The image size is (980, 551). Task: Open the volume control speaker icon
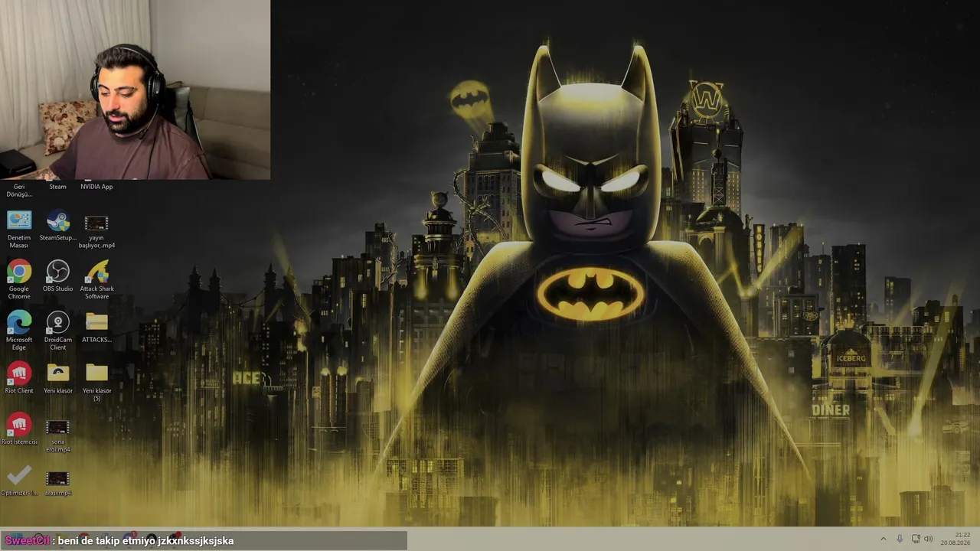[x=929, y=539]
